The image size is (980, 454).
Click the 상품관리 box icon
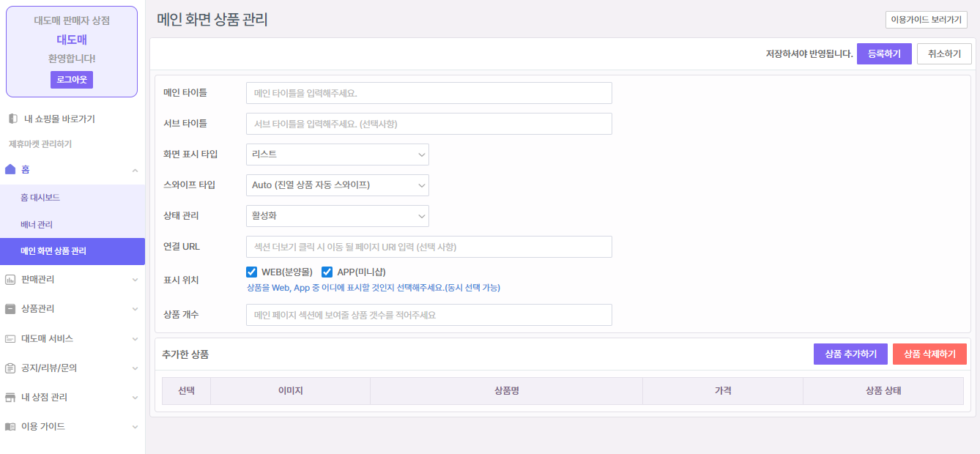(10, 309)
